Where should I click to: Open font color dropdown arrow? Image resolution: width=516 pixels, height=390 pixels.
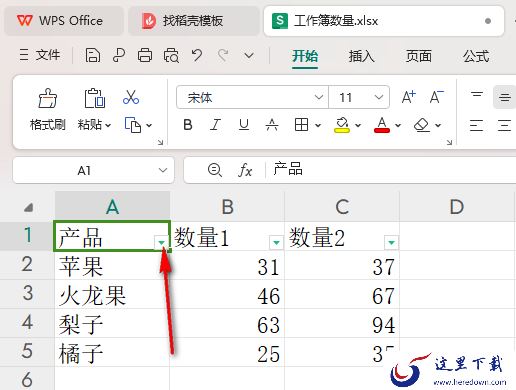point(398,125)
